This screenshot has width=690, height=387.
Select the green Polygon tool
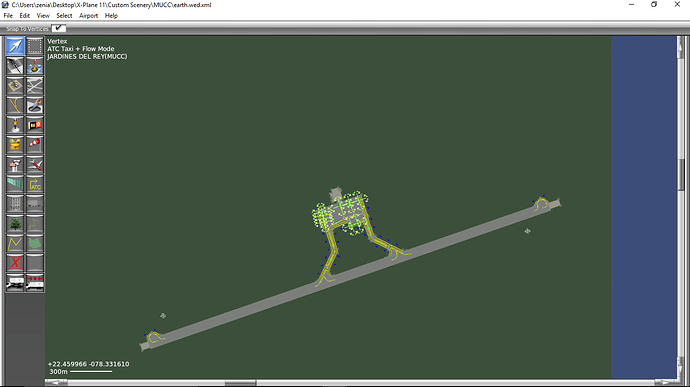pyautogui.click(x=35, y=243)
